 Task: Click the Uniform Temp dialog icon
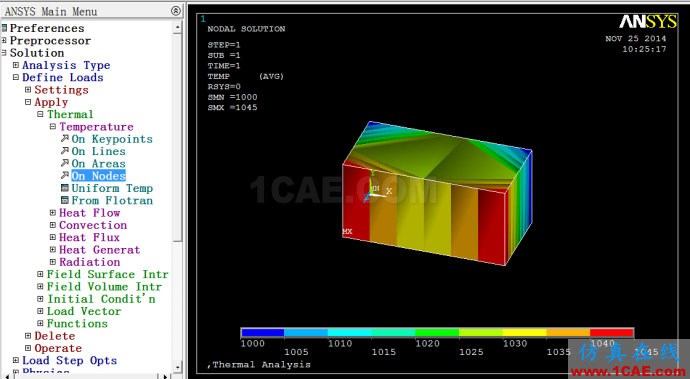[65, 188]
